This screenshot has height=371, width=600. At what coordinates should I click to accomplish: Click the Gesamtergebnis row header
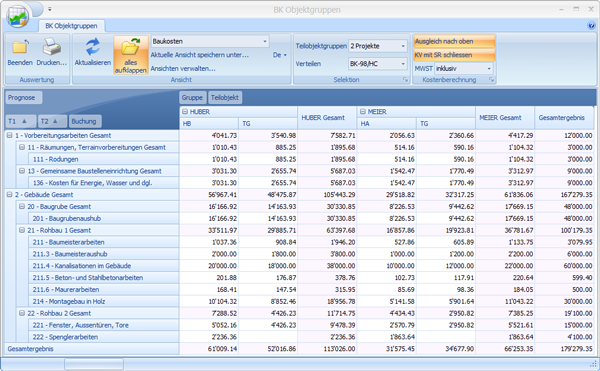click(91, 349)
